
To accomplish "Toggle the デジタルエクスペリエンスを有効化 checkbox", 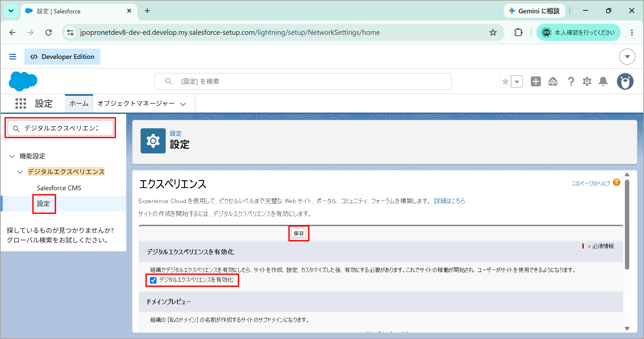I will (153, 280).
